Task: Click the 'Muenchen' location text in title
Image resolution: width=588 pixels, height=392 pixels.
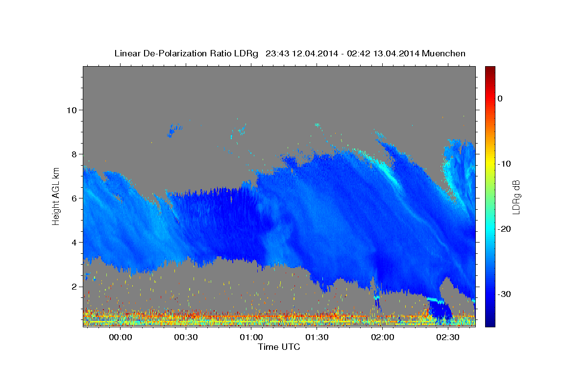Action: [x=444, y=53]
